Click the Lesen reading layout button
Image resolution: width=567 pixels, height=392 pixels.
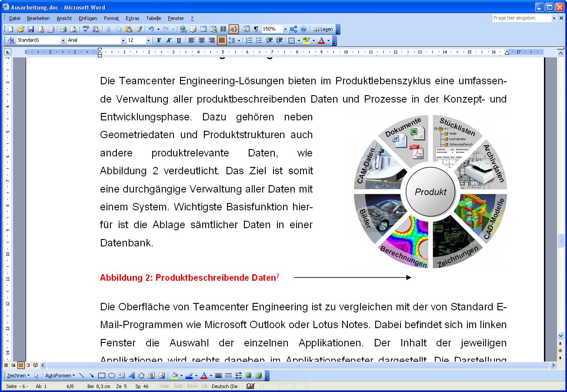[323, 29]
